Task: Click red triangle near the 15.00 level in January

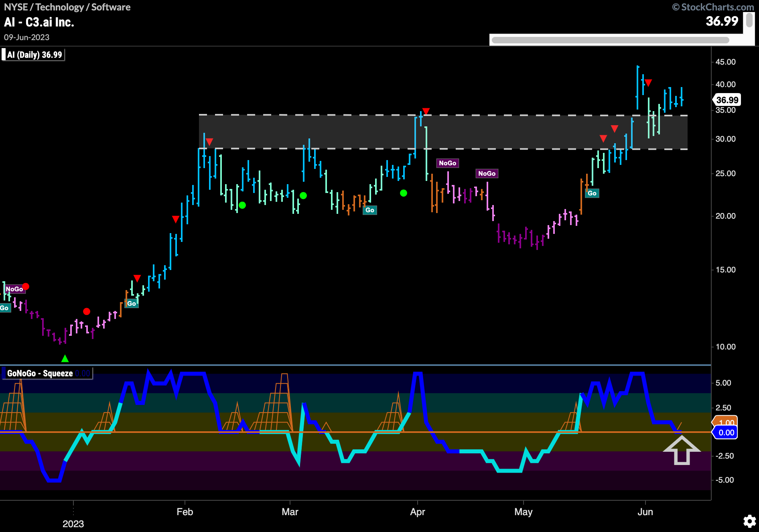Action: point(137,278)
